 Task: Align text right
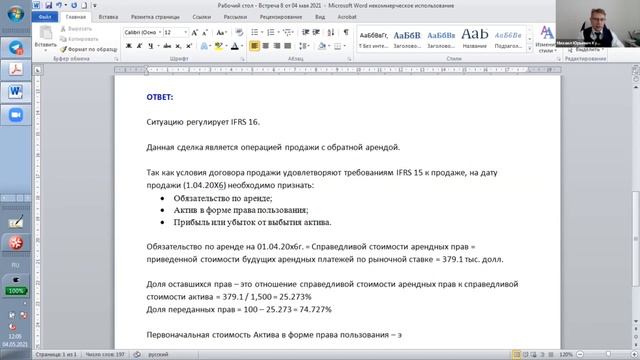point(277,46)
